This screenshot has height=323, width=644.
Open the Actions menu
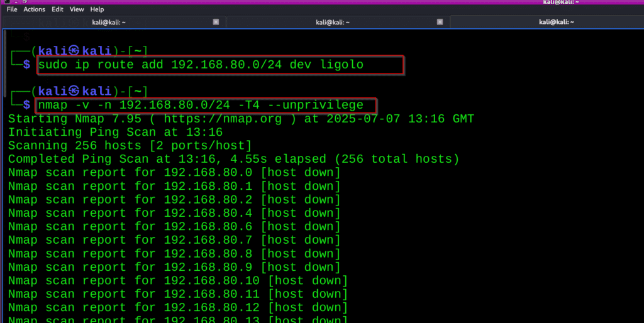click(34, 9)
